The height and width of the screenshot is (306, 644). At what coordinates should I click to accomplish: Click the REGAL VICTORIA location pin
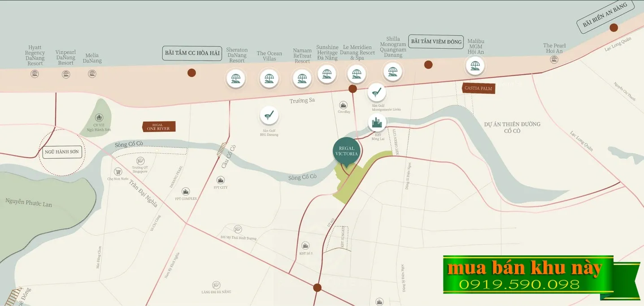coord(347,151)
